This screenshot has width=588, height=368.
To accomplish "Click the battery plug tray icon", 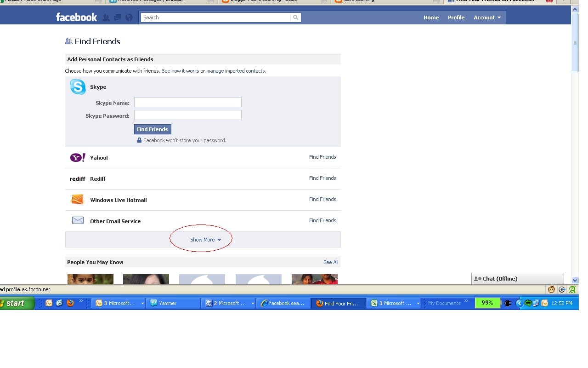I will (x=508, y=303).
